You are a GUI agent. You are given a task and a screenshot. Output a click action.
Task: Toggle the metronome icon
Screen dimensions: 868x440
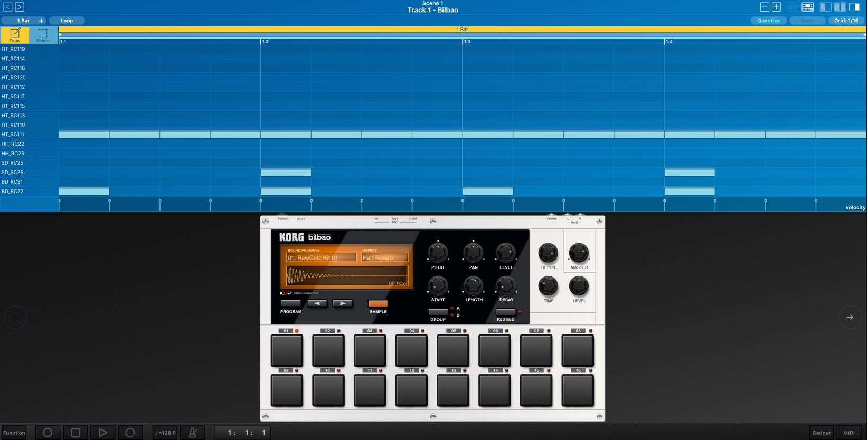pos(193,433)
